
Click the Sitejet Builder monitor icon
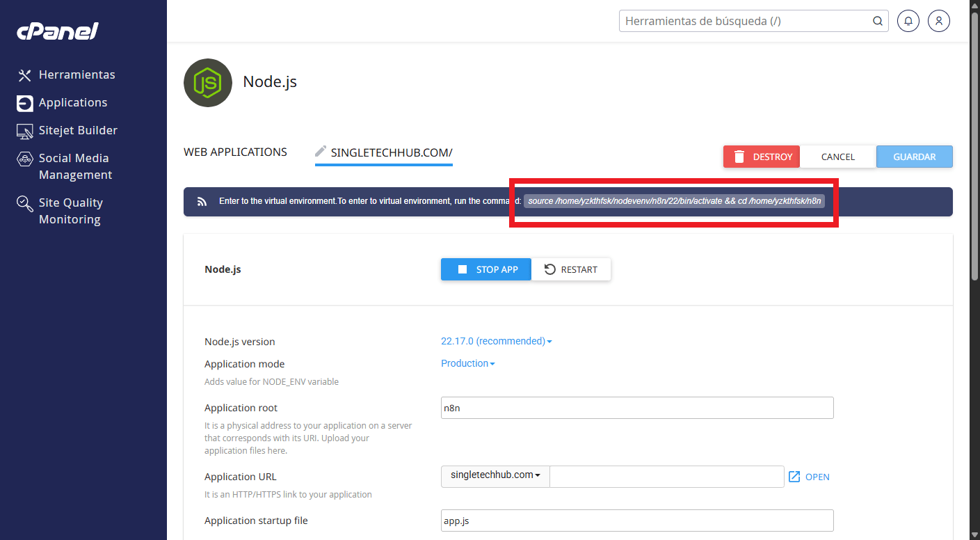25,131
